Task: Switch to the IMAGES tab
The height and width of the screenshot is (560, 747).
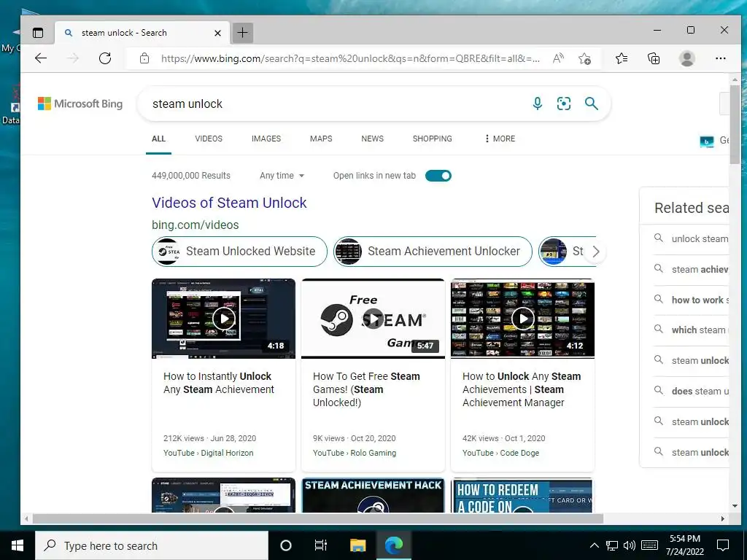Action: tap(266, 139)
